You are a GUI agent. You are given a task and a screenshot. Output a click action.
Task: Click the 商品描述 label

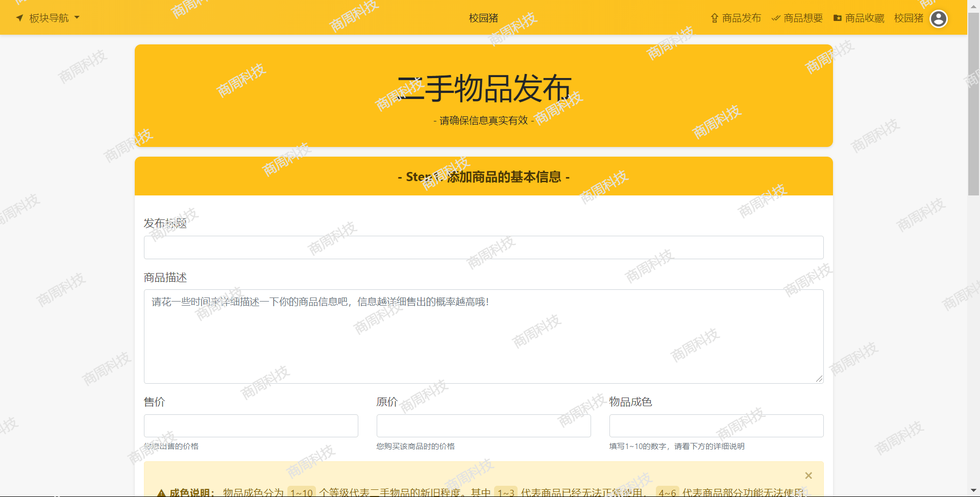[165, 277]
